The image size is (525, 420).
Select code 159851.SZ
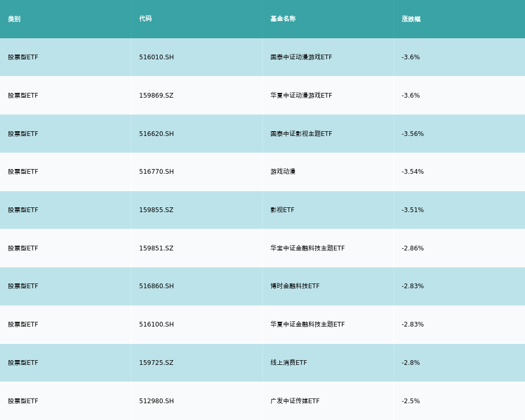coord(156,248)
